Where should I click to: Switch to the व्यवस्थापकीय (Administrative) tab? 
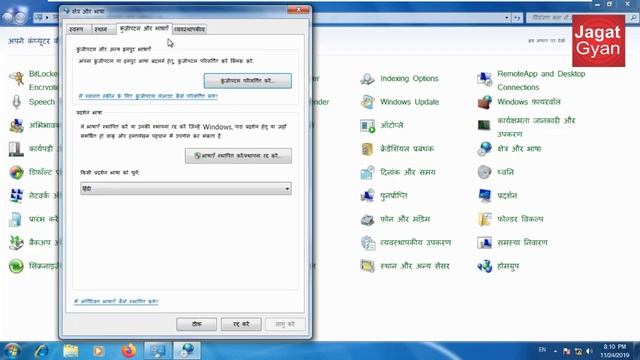point(189,29)
